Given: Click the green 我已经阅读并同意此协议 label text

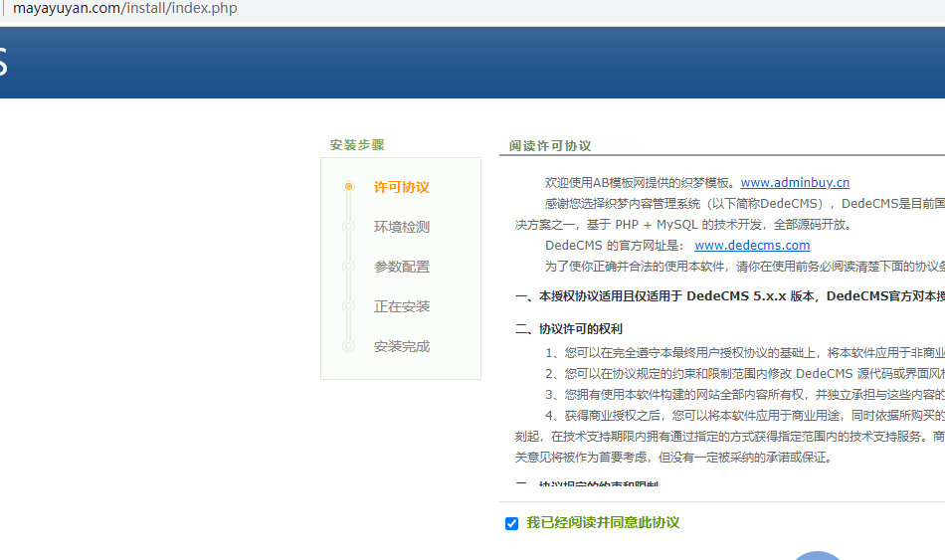Looking at the screenshot, I should click(602, 523).
